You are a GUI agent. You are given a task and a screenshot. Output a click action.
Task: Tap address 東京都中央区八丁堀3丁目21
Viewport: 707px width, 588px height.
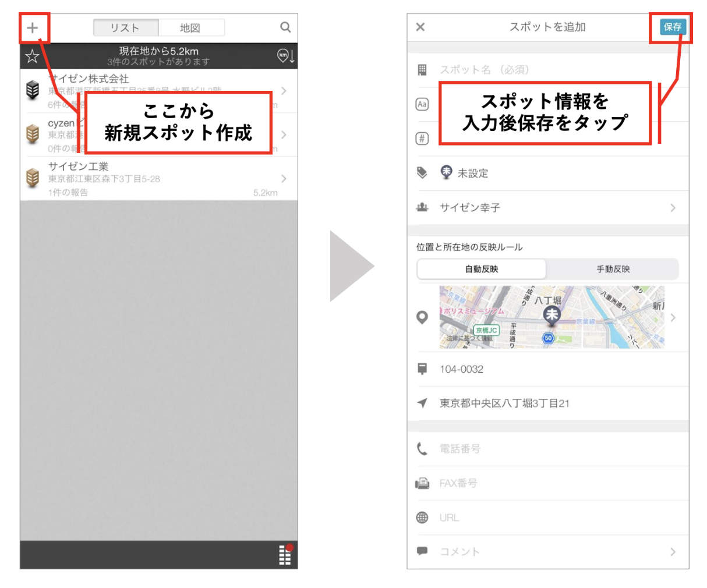504,403
